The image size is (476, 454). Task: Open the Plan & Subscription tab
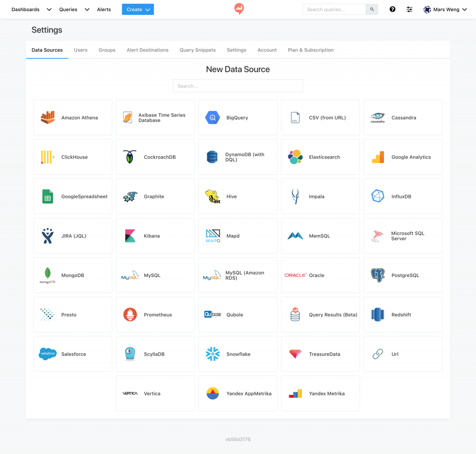coord(311,50)
